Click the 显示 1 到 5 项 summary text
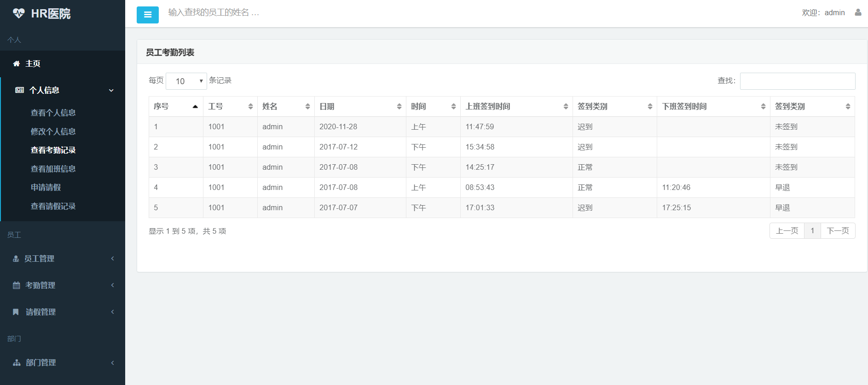 point(187,231)
